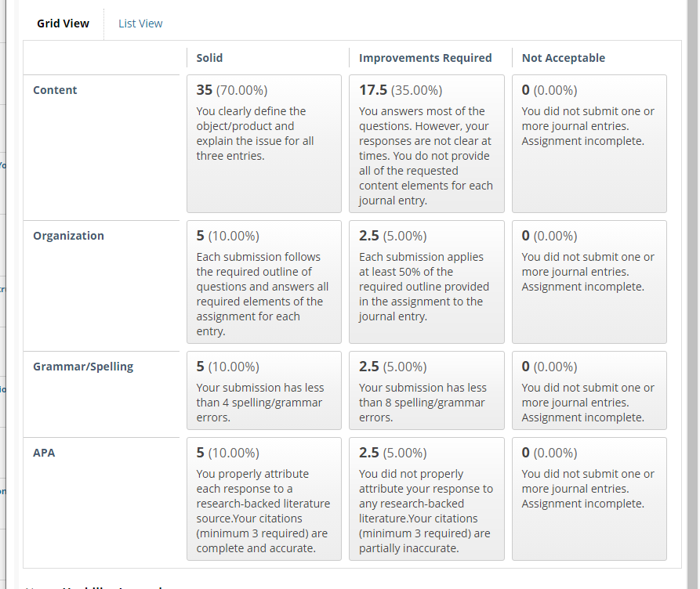700x589 pixels.
Task: Select Organization Solid 5 points cell
Action: pos(264,282)
